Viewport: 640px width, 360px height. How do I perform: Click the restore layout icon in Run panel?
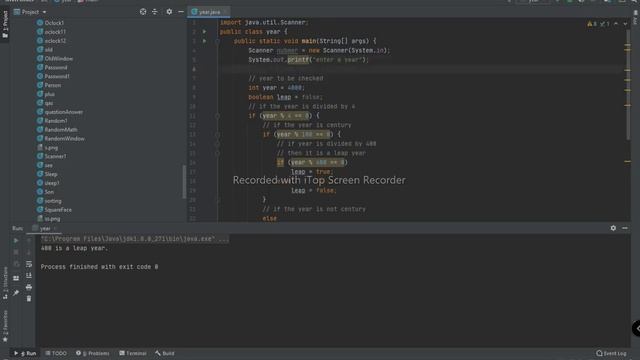point(16,278)
